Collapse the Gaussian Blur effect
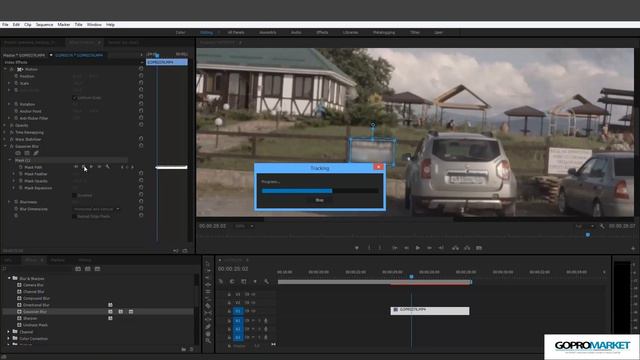This screenshot has height=360, width=640. pos(5,146)
